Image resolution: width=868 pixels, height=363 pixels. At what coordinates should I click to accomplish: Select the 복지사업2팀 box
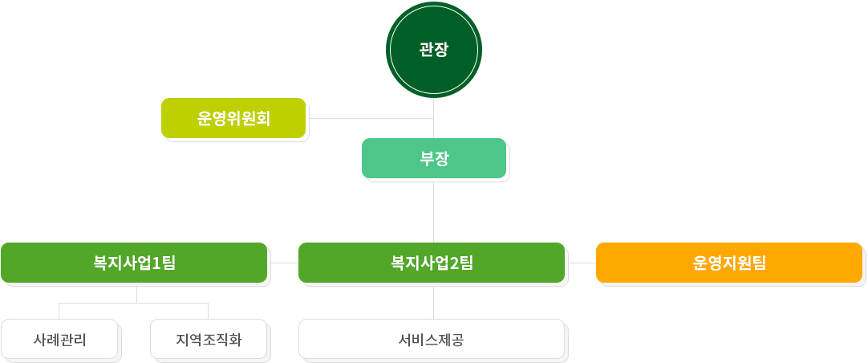(x=432, y=263)
